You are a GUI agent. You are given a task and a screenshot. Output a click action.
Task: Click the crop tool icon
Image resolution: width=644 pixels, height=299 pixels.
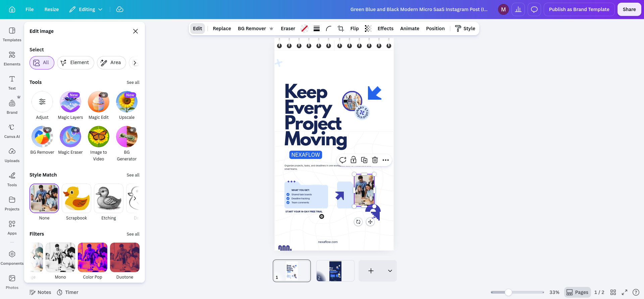click(341, 29)
